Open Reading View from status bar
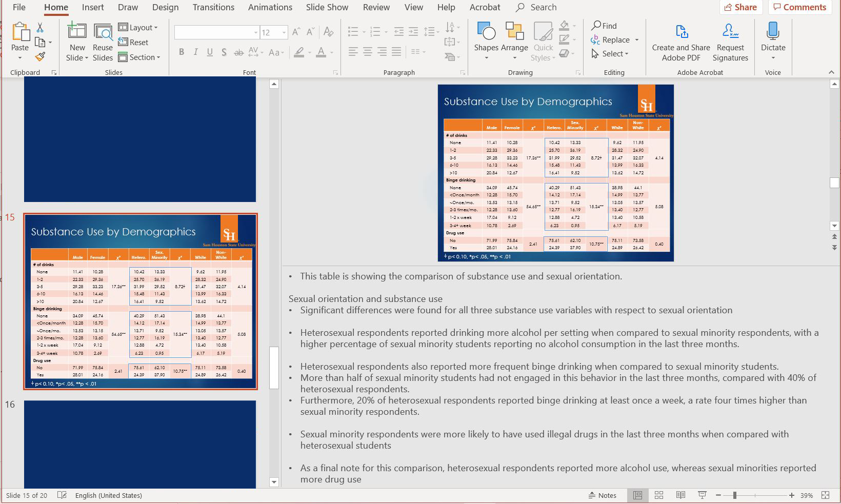The width and height of the screenshot is (841, 504). 680,495
